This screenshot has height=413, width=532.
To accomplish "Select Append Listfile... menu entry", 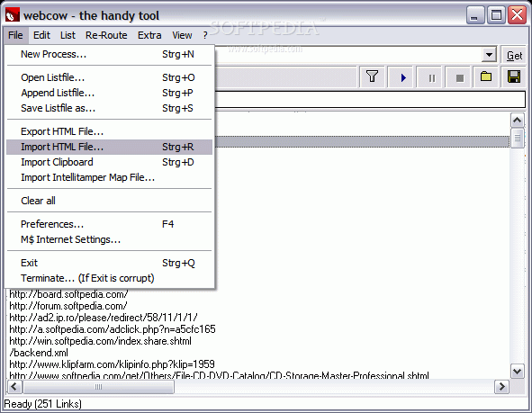I will pyautogui.click(x=109, y=93).
